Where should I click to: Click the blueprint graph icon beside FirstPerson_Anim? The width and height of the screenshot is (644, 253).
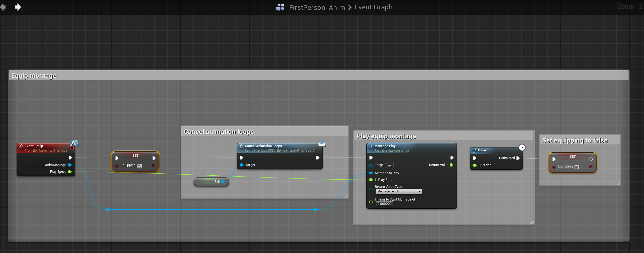(280, 7)
